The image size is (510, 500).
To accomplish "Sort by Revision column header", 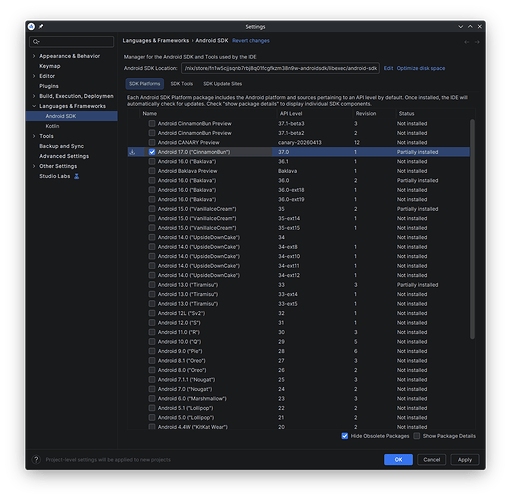I will pyautogui.click(x=366, y=114).
